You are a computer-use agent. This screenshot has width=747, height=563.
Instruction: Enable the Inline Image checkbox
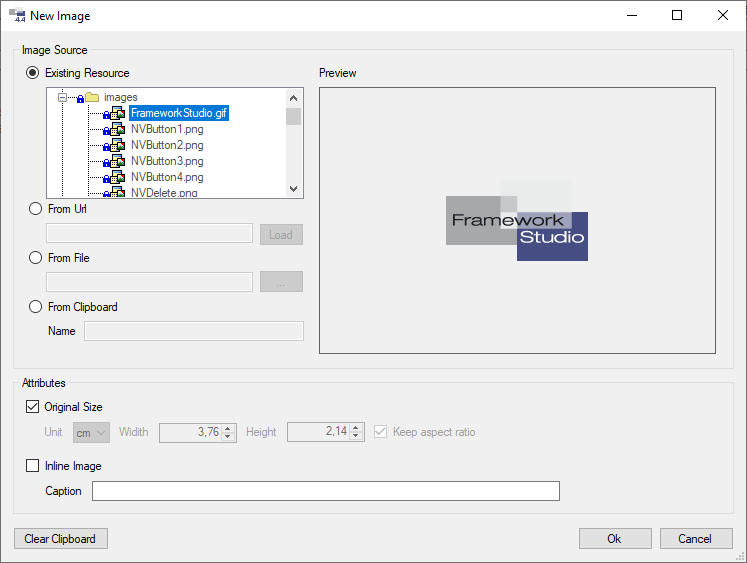click(32, 465)
